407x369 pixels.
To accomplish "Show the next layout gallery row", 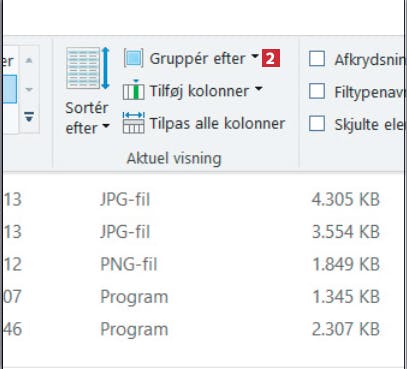I will point(29,89).
